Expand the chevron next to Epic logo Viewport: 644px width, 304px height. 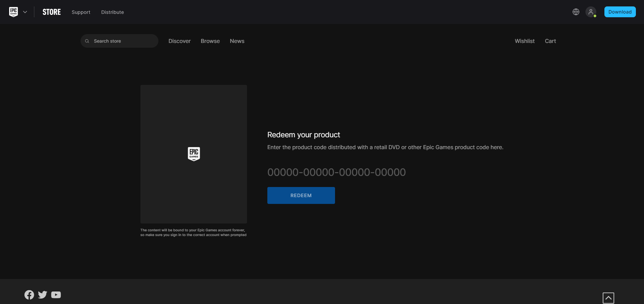tap(25, 12)
